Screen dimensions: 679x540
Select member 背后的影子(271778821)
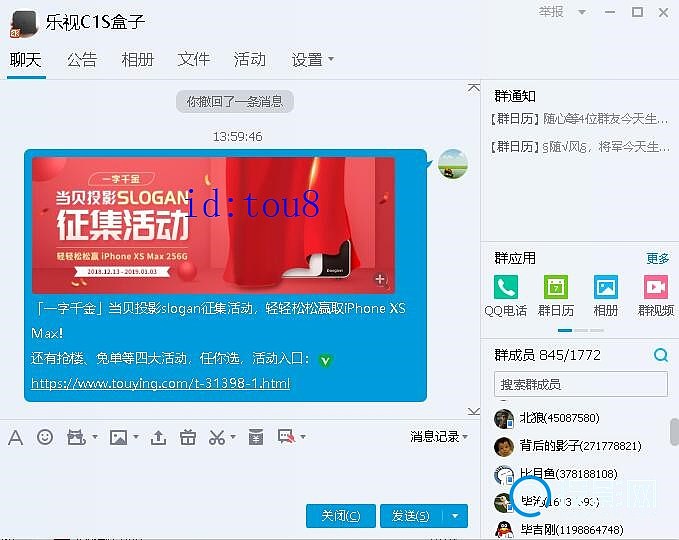tap(580, 446)
